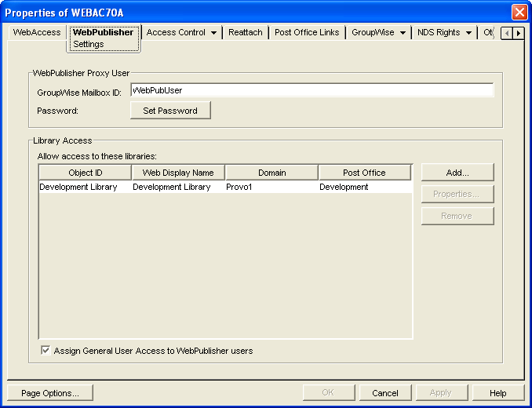Click the GroupWise Mailbox ID field
The width and height of the screenshot is (532, 408).
click(312, 90)
